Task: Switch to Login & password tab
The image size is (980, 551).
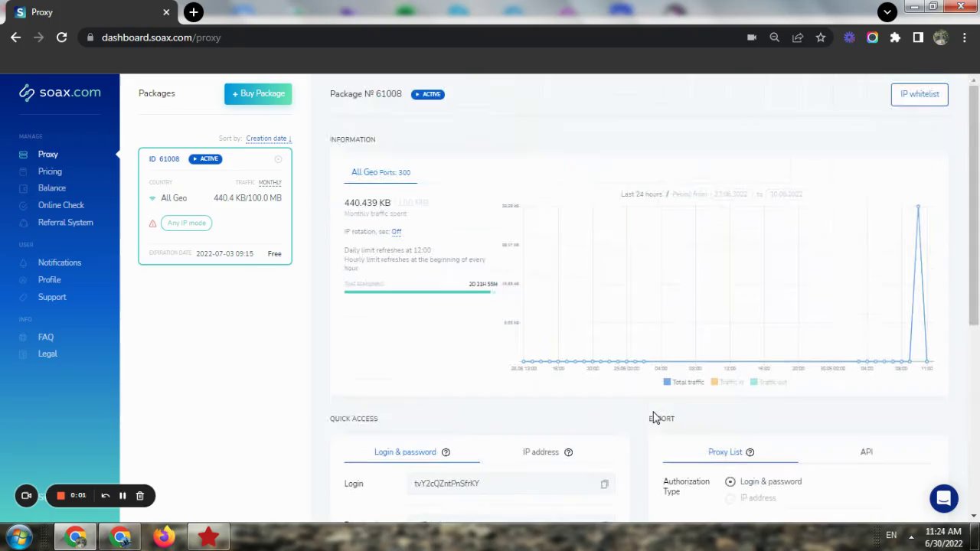Action: [405, 452]
